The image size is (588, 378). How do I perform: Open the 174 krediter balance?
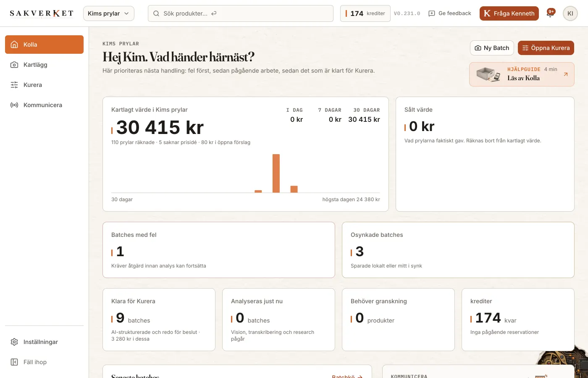click(x=365, y=13)
